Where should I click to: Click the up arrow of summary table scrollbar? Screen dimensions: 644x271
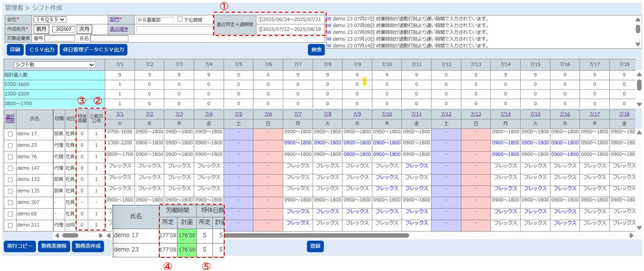pos(639,75)
